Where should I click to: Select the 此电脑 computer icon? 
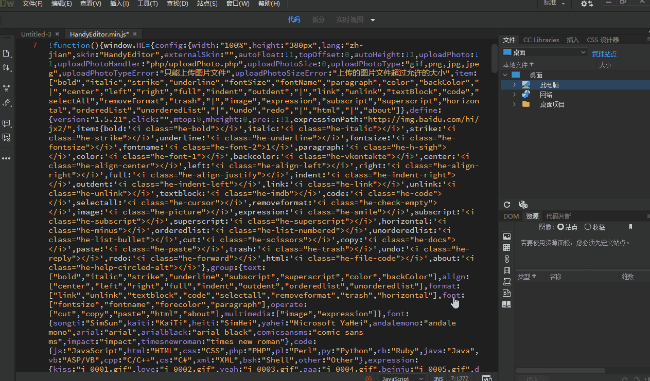click(x=526, y=85)
